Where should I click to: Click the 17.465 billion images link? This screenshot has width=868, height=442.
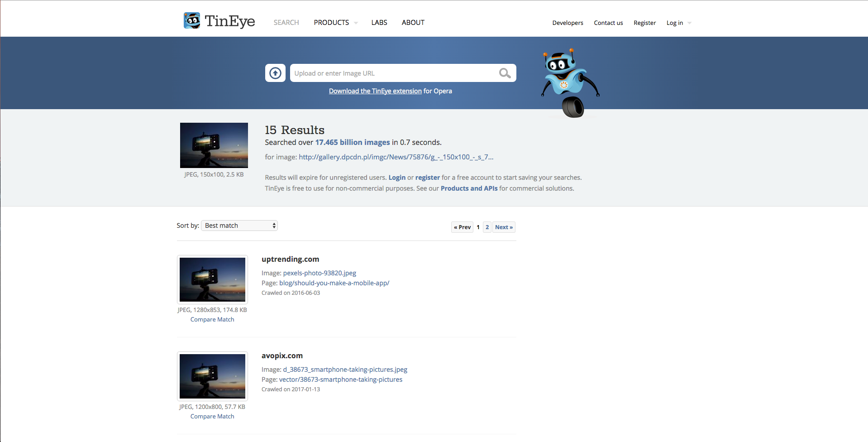tap(353, 142)
